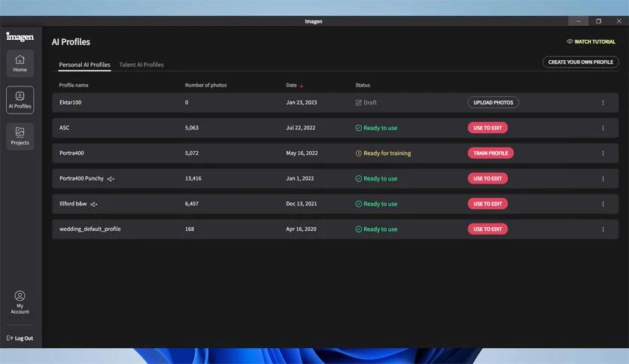Click the AI Profiles page heading

pyautogui.click(x=71, y=41)
